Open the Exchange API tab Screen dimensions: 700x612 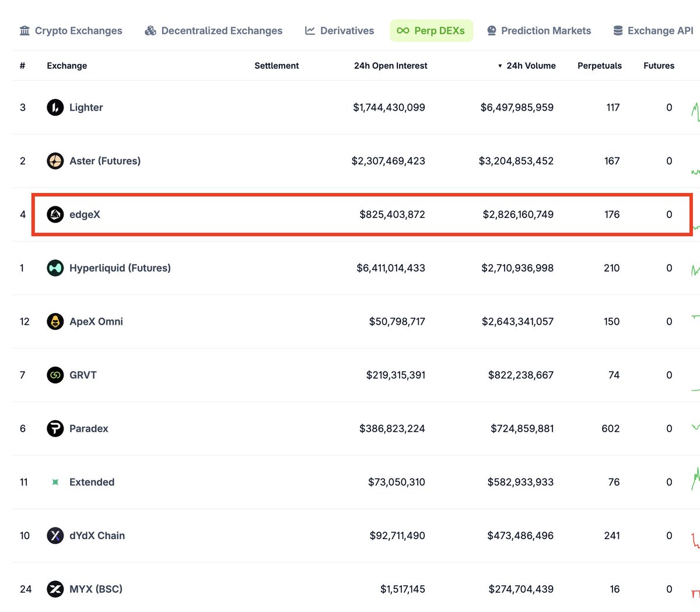pyautogui.click(x=653, y=31)
